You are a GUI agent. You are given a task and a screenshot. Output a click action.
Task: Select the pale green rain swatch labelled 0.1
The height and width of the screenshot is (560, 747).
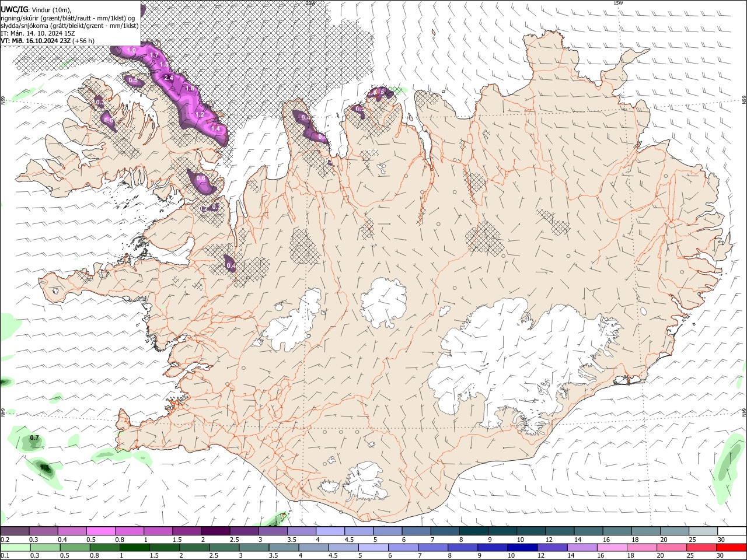coord(15,548)
